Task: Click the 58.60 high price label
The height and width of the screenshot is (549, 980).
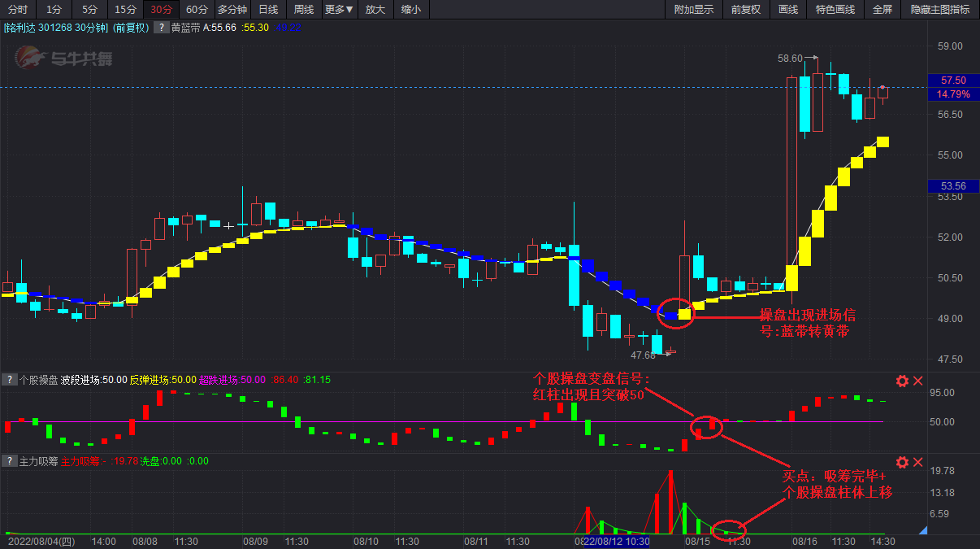Action: (790, 59)
